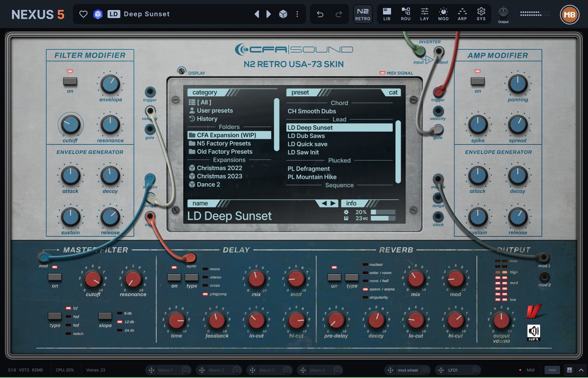
Task: Open the Old Factory Presets folder
Action: (229, 152)
